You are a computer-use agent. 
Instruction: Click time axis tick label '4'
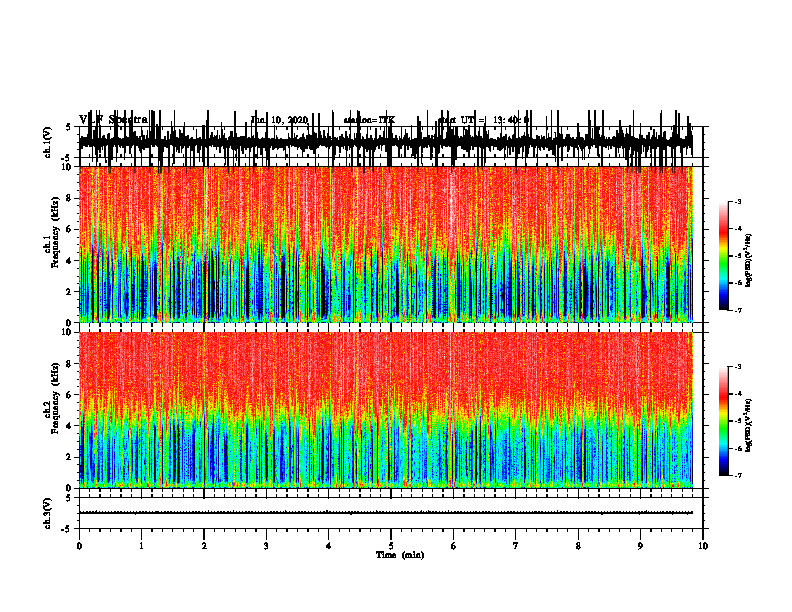tap(329, 546)
